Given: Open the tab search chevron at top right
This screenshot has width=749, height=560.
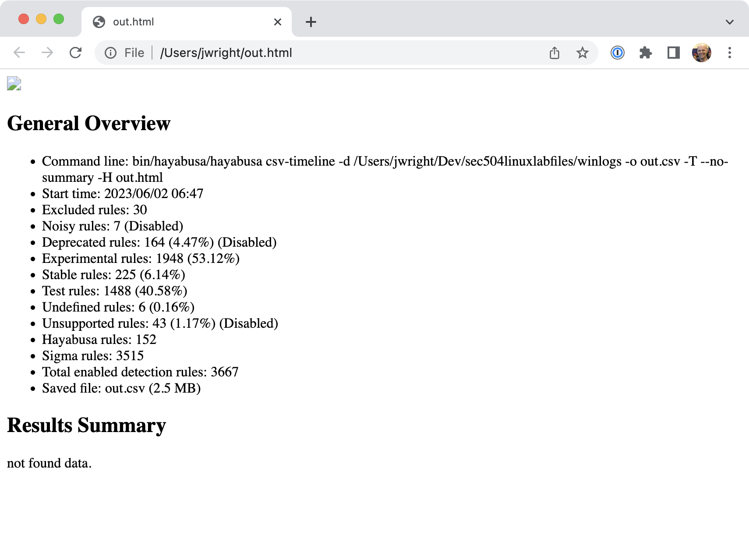Looking at the screenshot, I should 728,21.
